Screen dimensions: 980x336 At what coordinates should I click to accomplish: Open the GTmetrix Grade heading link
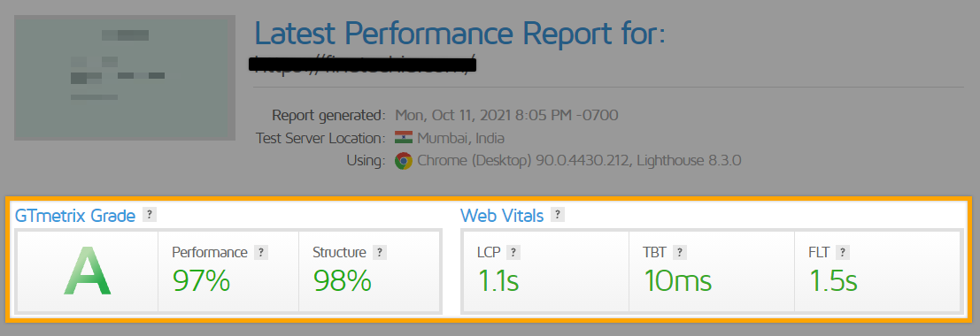click(x=75, y=216)
